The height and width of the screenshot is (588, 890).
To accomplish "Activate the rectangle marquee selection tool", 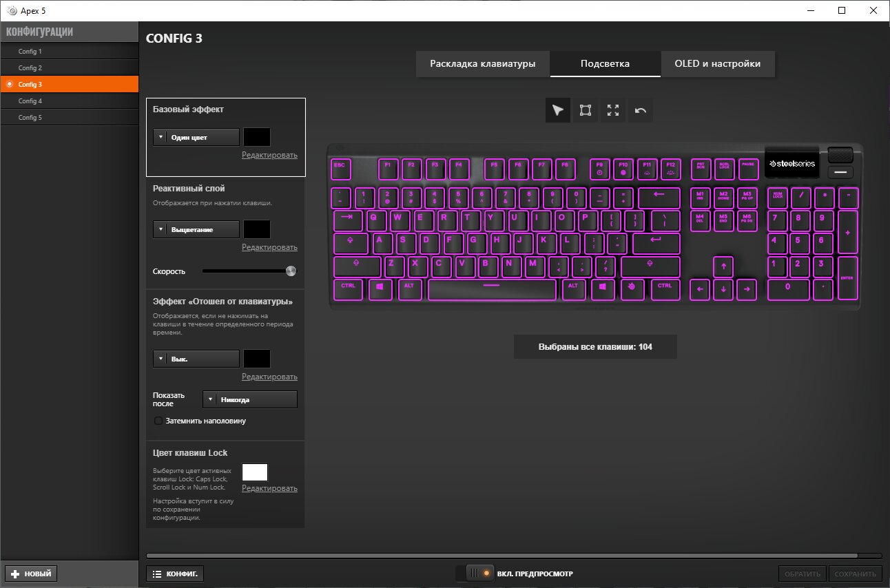I will tap(586, 110).
